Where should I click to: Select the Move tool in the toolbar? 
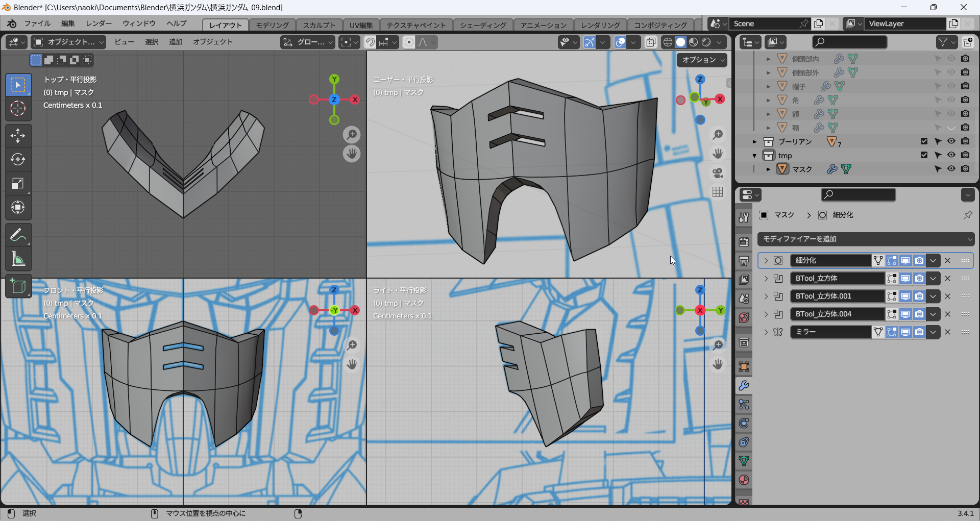(18, 136)
